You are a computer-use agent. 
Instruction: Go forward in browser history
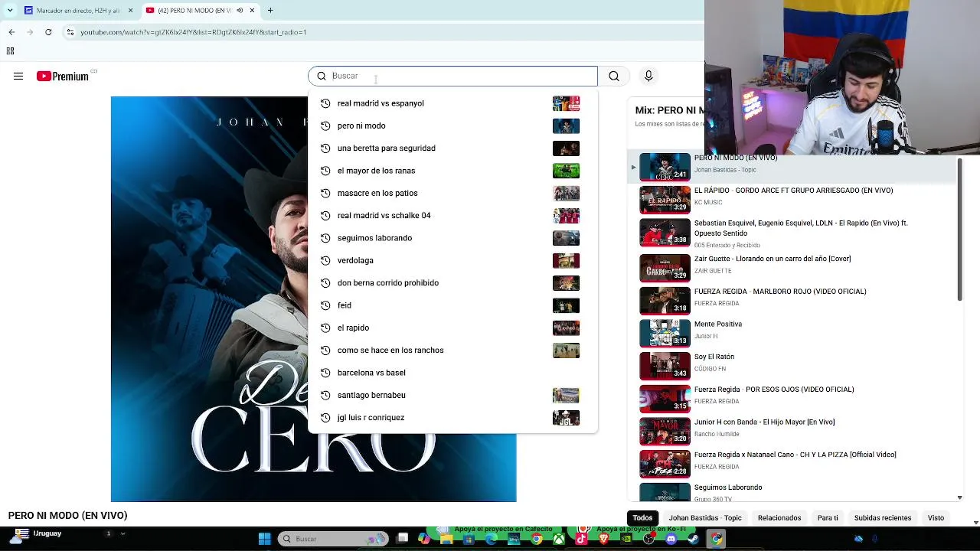pos(30,32)
